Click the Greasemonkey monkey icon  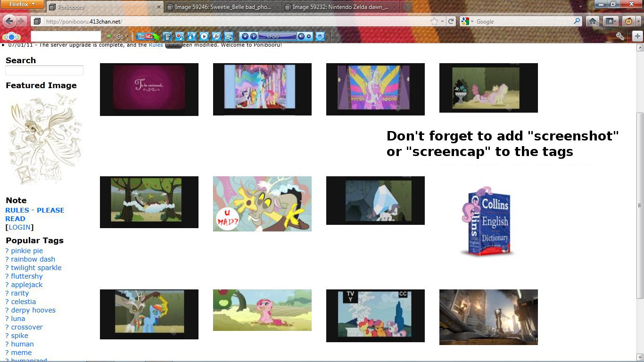[628, 22]
